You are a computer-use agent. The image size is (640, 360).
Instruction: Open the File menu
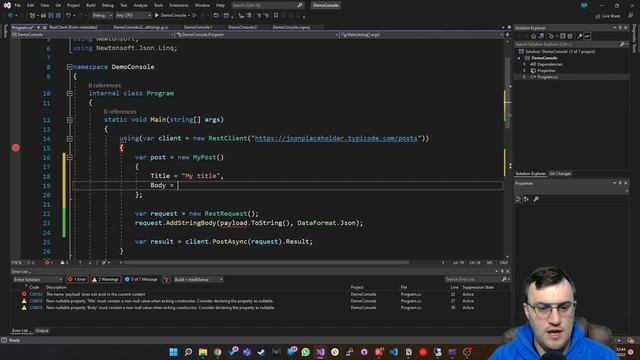pyautogui.click(x=18, y=5)
